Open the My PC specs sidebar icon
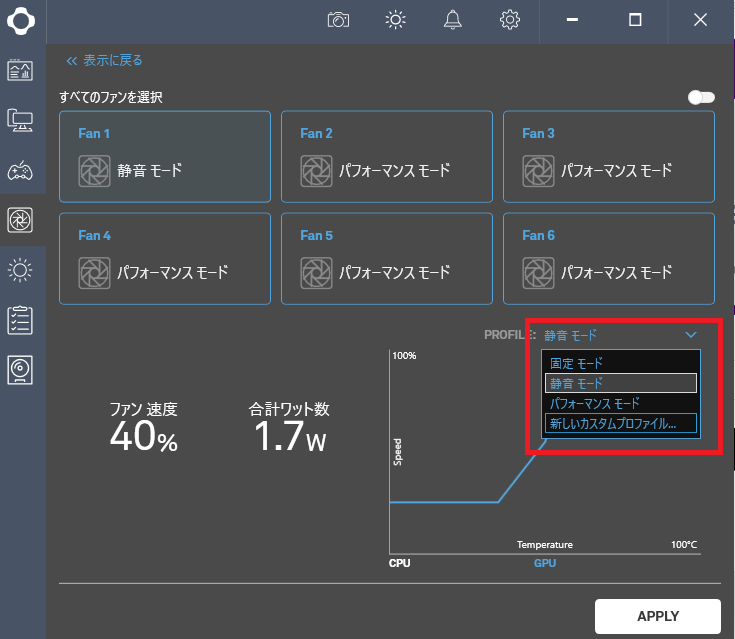This screenshot has width=735, height=639. pos(20,120)
